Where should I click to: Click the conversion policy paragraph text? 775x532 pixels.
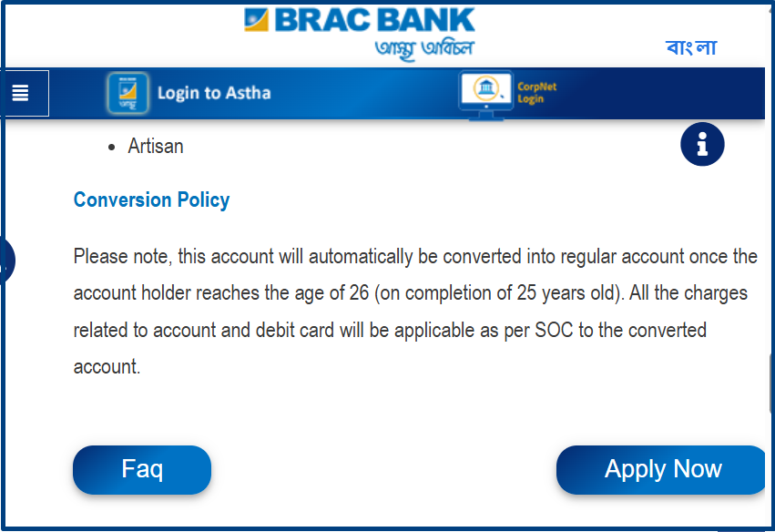click(x=414, y=312)
